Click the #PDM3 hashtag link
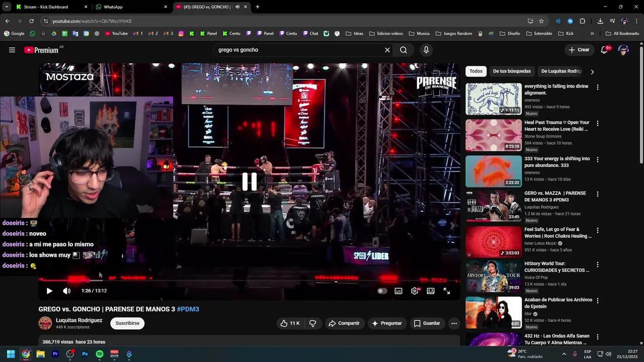Viewport: 644px width, 362px height. coord(188,309)
